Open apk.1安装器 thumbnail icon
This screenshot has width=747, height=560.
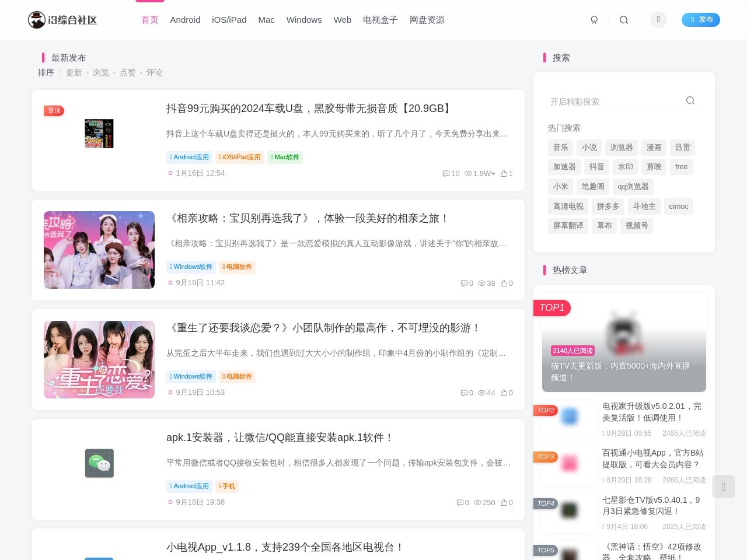[x=99, y=463]
